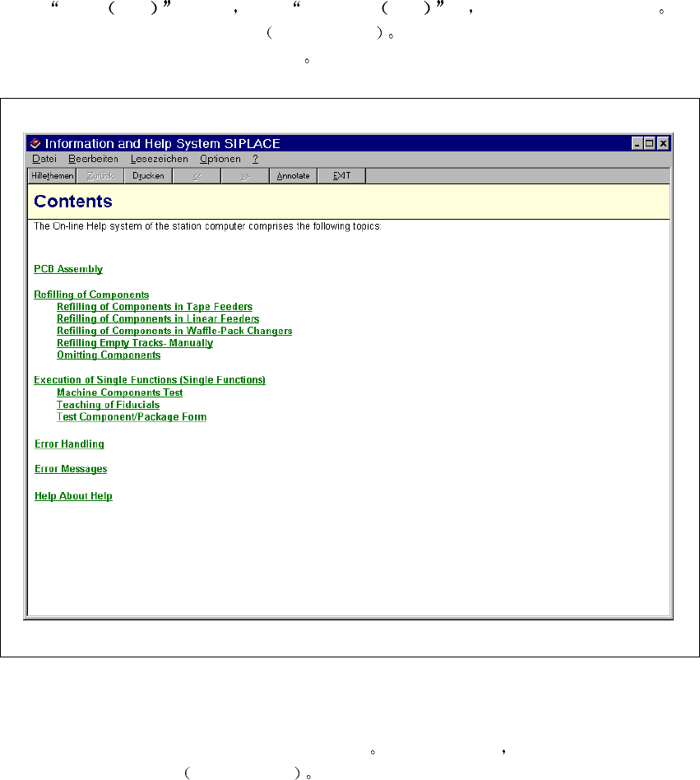
Task: Open the Omitting Components link
Action: (x=109, y=355)
